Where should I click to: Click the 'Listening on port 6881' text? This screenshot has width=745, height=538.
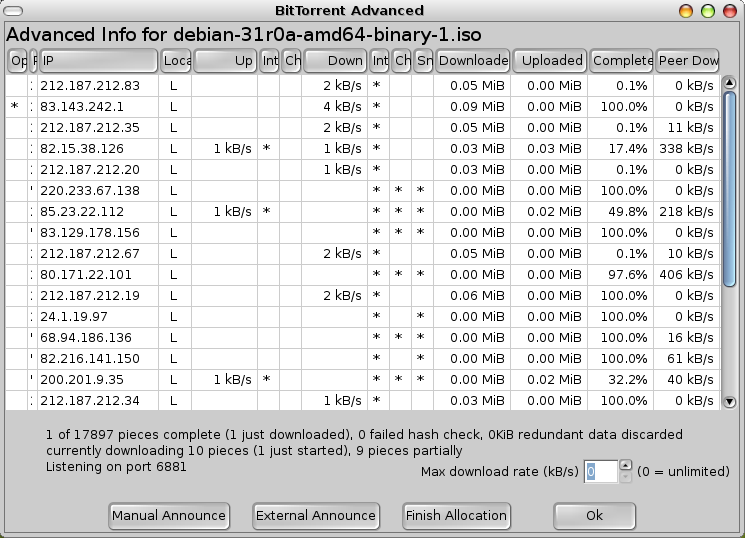click(116, 467)
